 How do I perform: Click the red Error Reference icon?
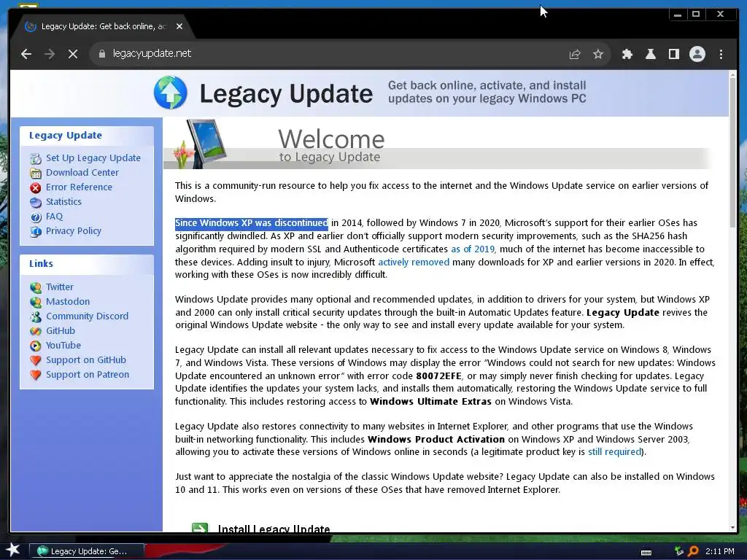(x=36, y=187)
